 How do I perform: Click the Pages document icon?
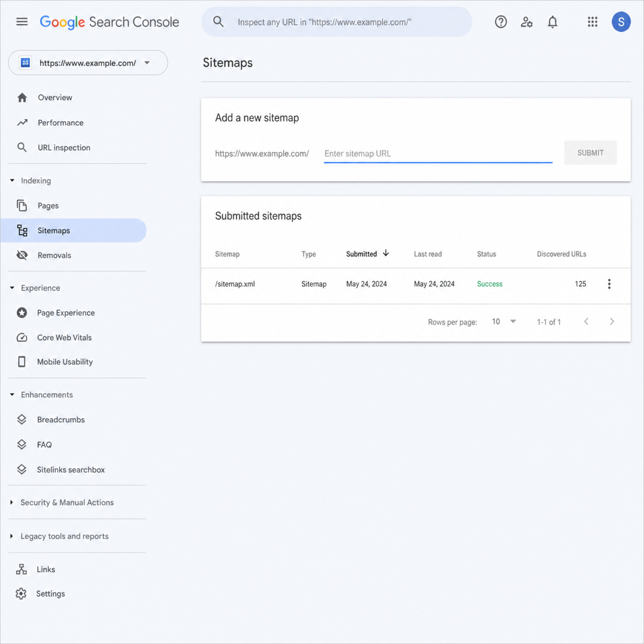pos(22,206)
